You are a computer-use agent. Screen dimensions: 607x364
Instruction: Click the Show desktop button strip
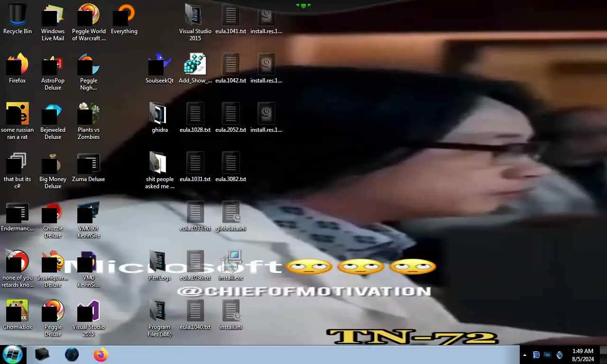603,355
